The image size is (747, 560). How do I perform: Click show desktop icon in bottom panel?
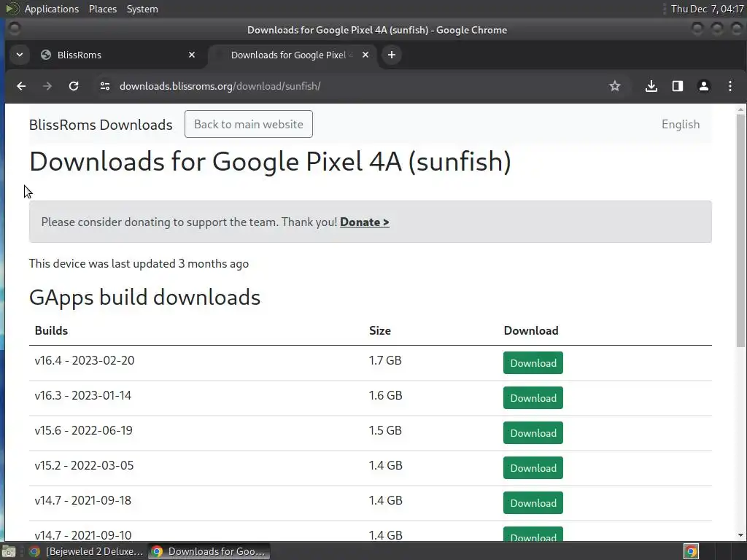coord(9,551)
